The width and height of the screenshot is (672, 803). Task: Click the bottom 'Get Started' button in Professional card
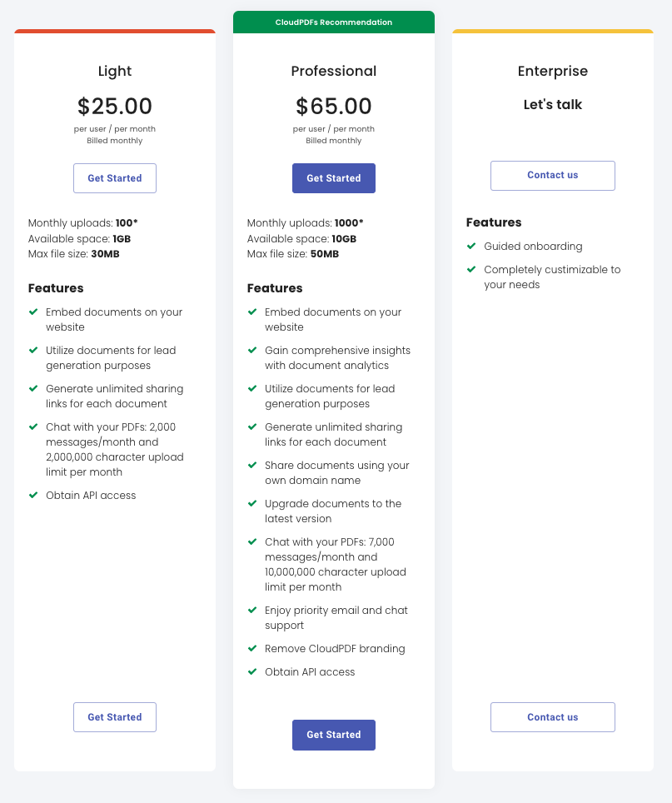click(333, 735)
